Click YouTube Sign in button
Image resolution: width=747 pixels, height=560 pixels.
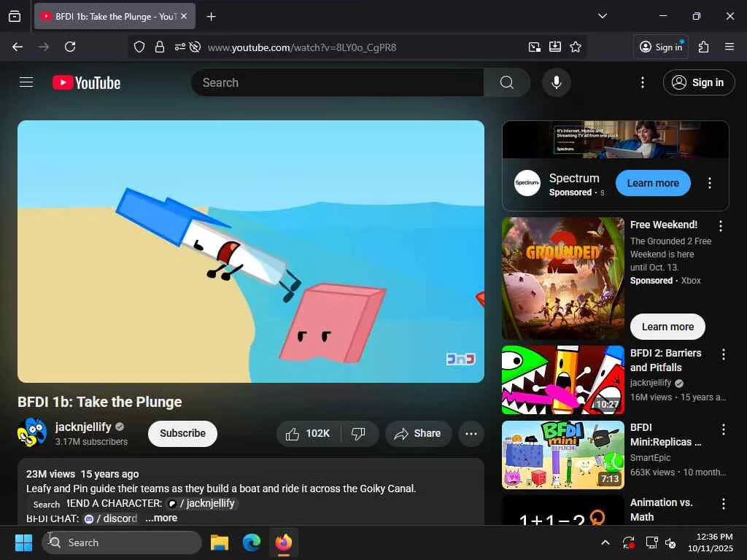[x=698, y=82]
